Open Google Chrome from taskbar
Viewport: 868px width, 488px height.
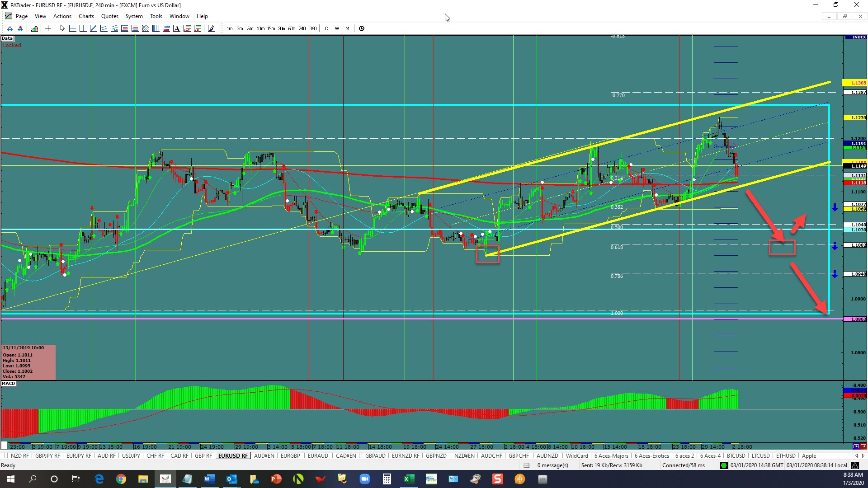pyautogui.click(x=121, y=479)
